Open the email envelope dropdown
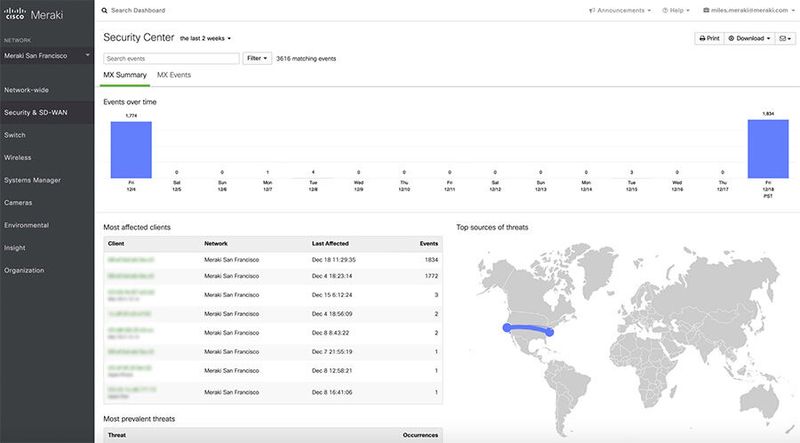 (x=785, y=38)
